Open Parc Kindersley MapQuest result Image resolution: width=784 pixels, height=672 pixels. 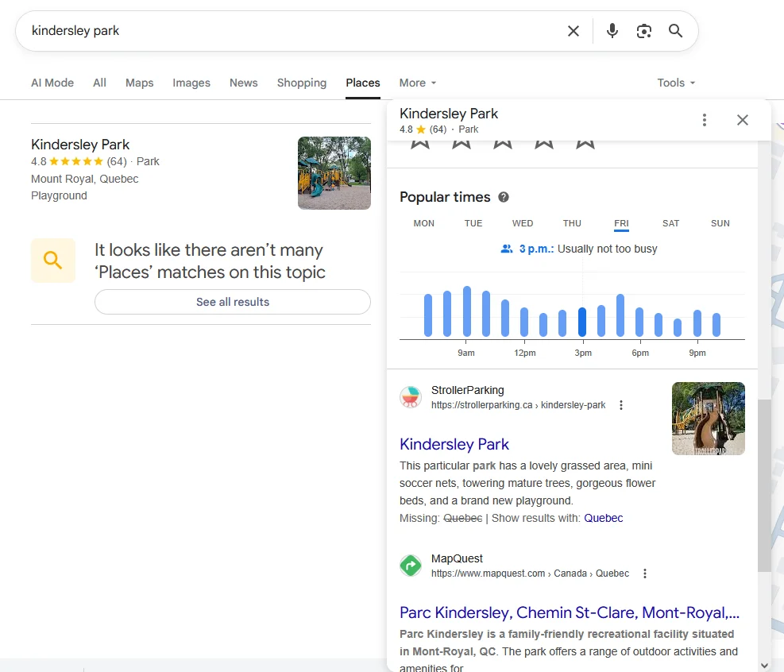[x=570, y=612]
